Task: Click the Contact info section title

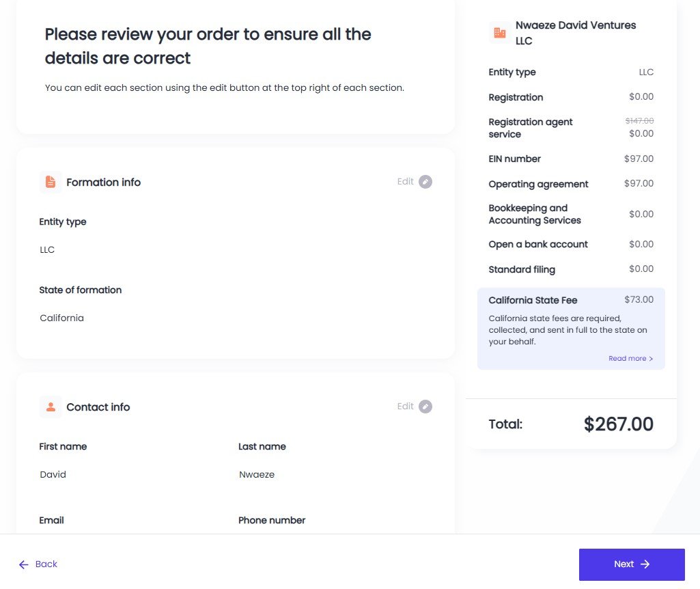Action: pos(98,407)
